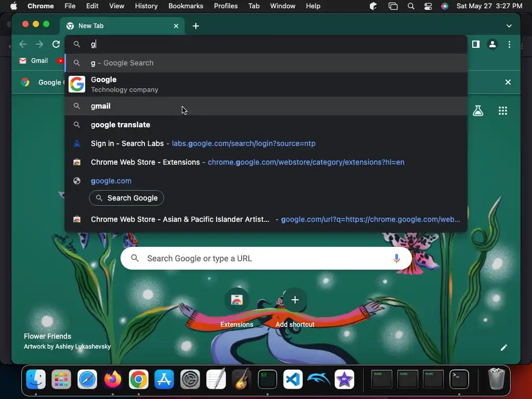Viewport: 532px width, 399px height.
Task: Open the Flower Friends theme link
Action: point(47,336)
